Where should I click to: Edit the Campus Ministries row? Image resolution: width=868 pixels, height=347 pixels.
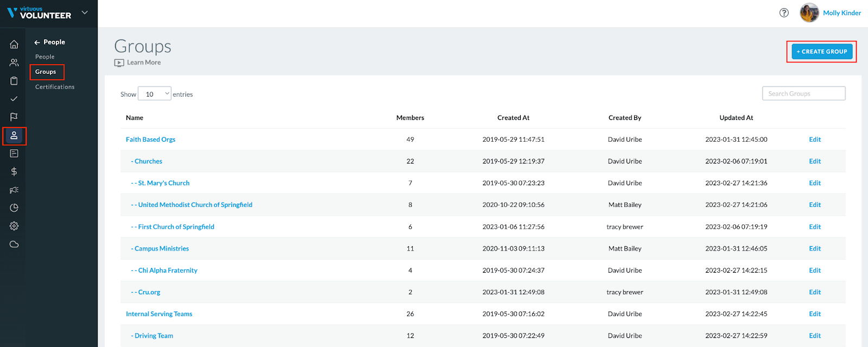[815, 249]
